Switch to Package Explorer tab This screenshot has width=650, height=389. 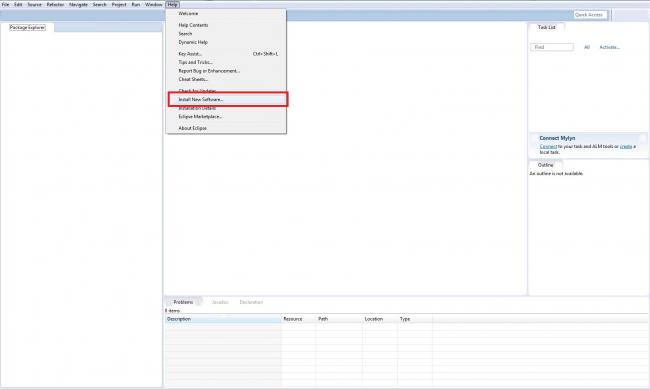(x=27, y=27)
